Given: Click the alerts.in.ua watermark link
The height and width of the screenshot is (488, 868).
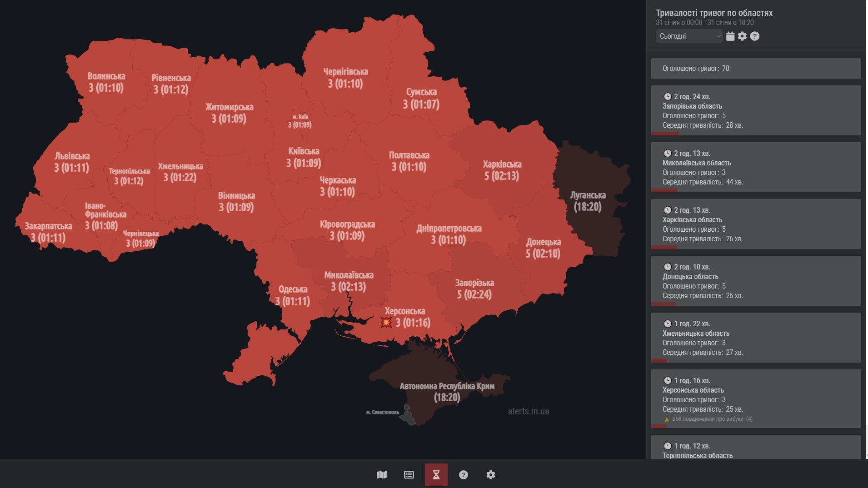Looking at the screenshot, I should click(x=528, y=411).
